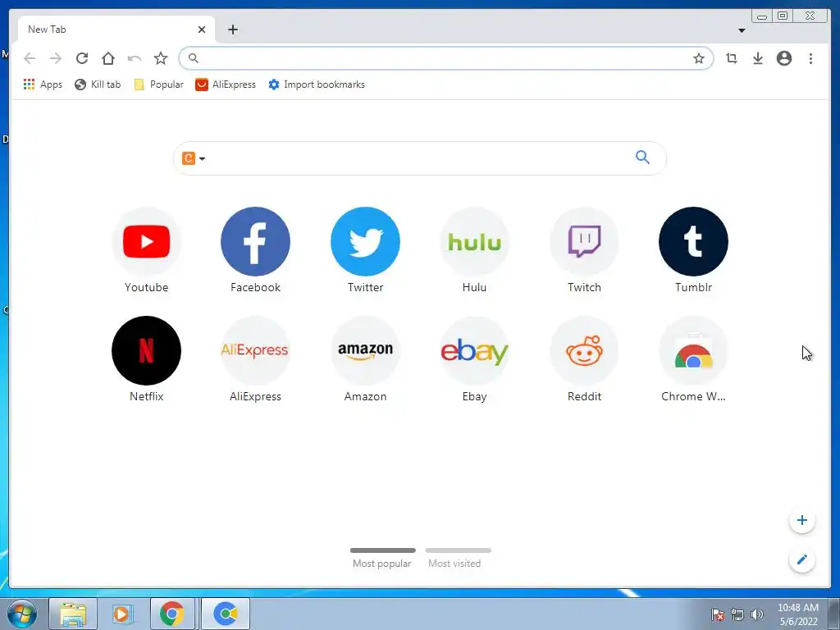The height and width of the screenshot is (630, 840).
Task: Click the network tray icon
Action: [737, 614]
